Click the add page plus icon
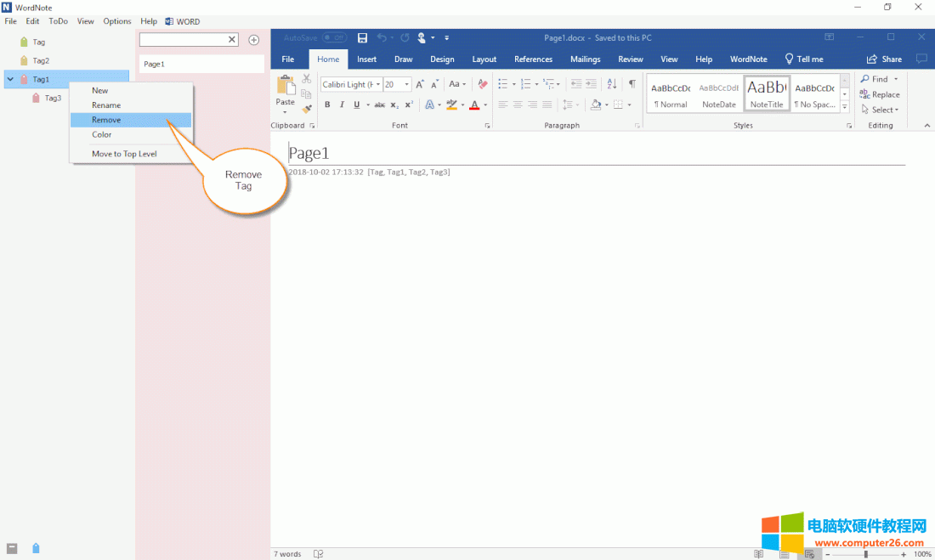This screenshot has height=560, width=935. click(x=253, y=40)
